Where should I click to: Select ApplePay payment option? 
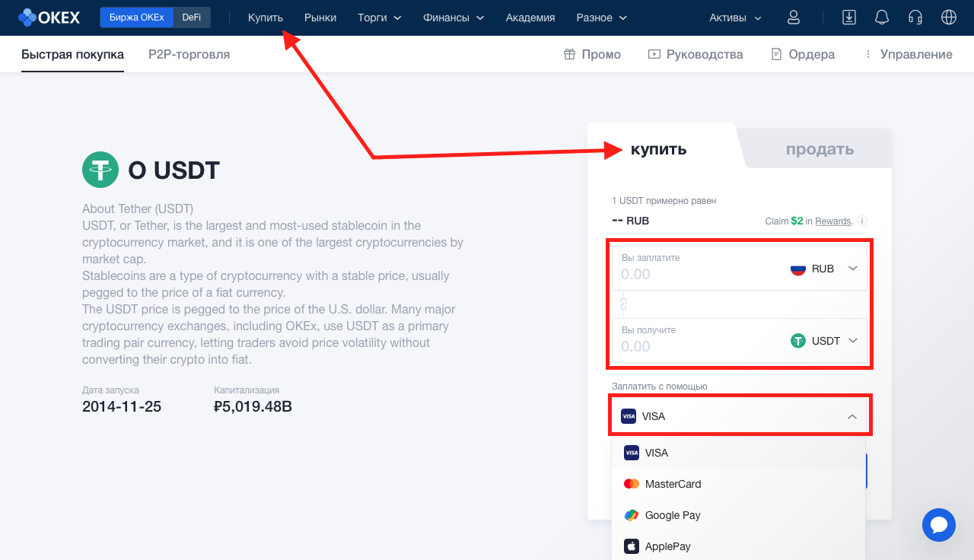pos(738,546)
